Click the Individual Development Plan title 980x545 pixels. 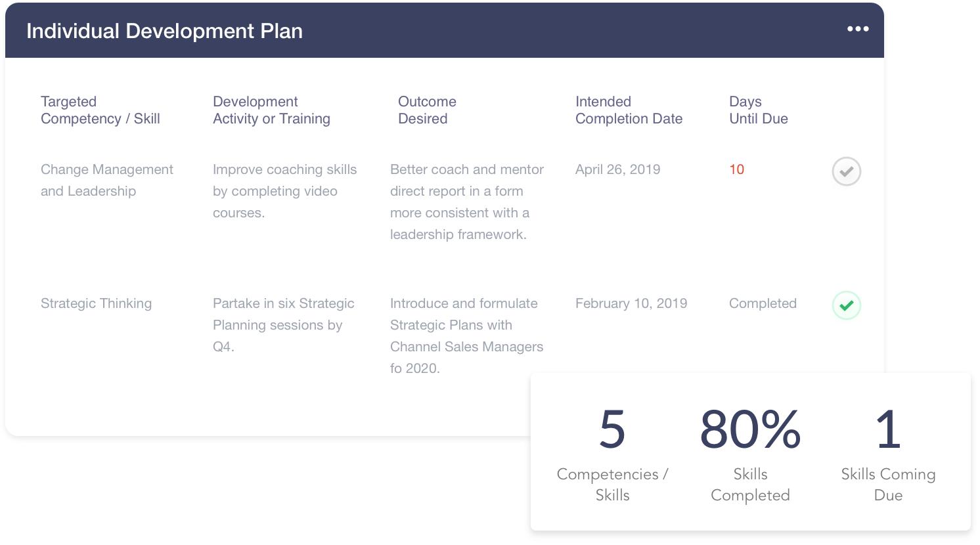coord(164,31)
